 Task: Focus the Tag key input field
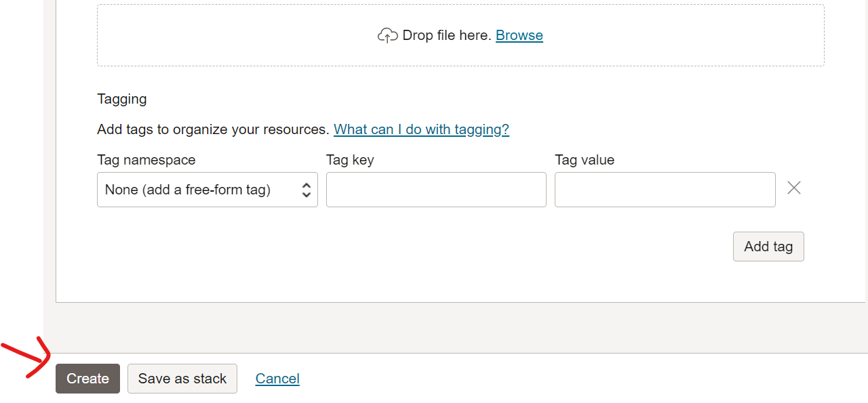pyautogui.click(x=436, y=190)
